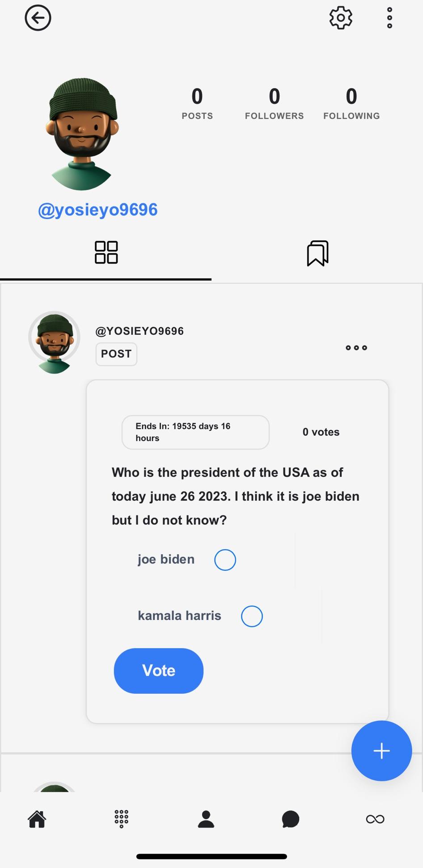View the 0 Followers list
Image resolution: width=423 pixels, height=868 pixels.
coord(274,103)
